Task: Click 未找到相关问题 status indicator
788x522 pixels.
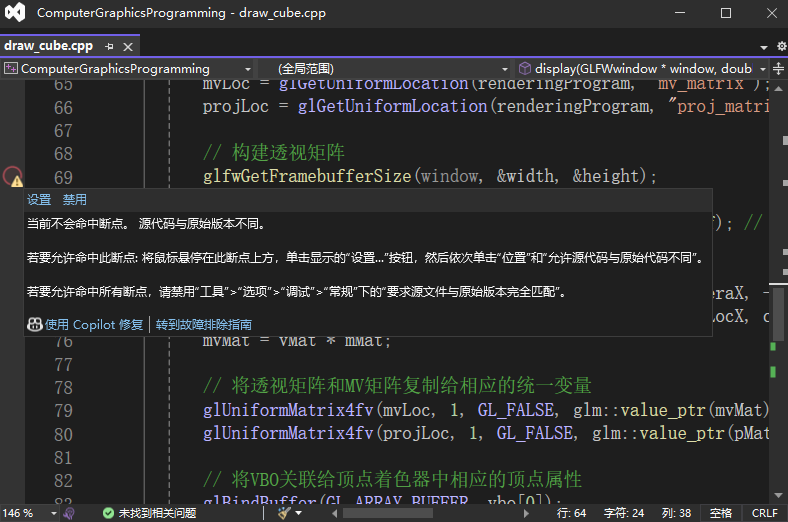Action: tap(150, 513)
